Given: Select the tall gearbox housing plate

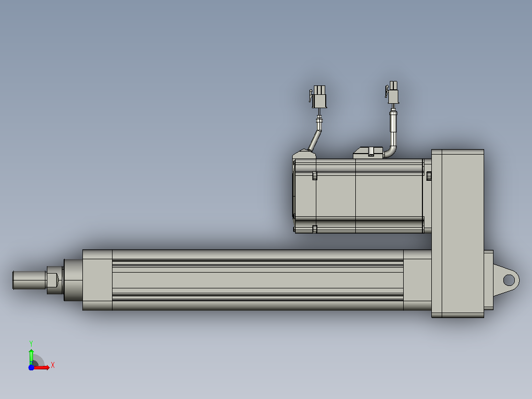Looking at the screenshot, I should tap(457, 234).
